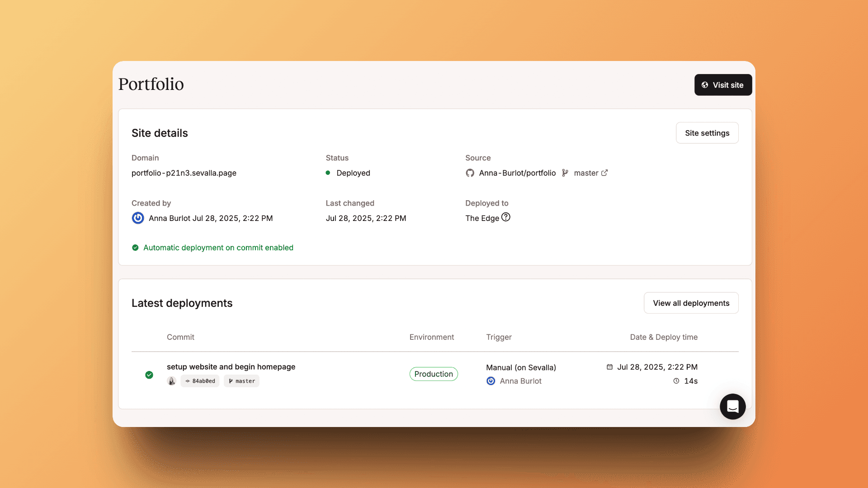This screenshot has width=868, height=488.
Task: Click the Date & Deploy time header
Action: 664,337
